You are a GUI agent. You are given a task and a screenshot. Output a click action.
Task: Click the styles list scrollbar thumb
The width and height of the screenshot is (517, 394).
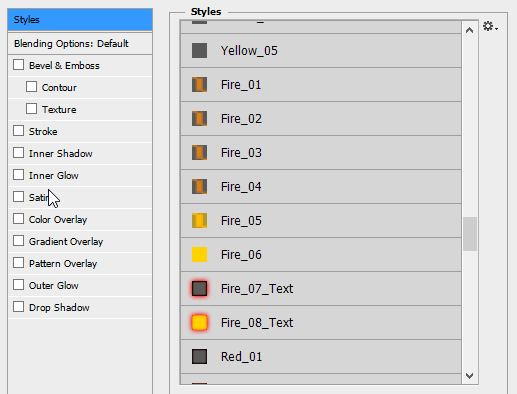point(470,234)
